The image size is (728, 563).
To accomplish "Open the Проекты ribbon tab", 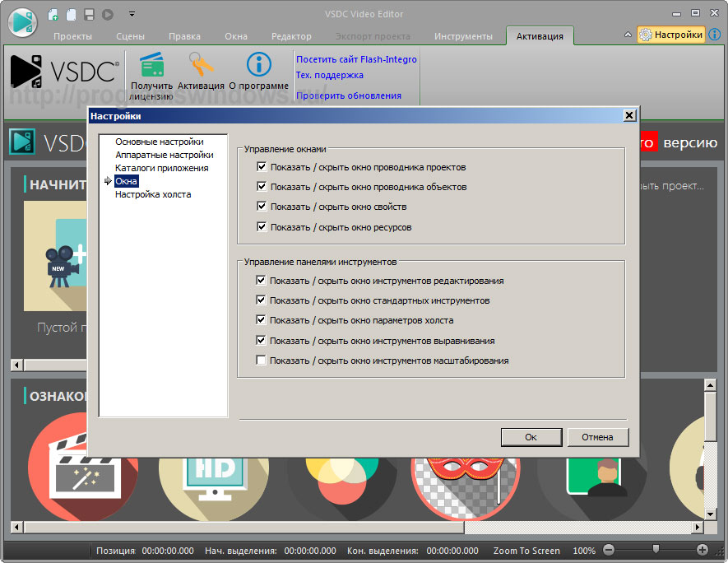I will point(72,36).
